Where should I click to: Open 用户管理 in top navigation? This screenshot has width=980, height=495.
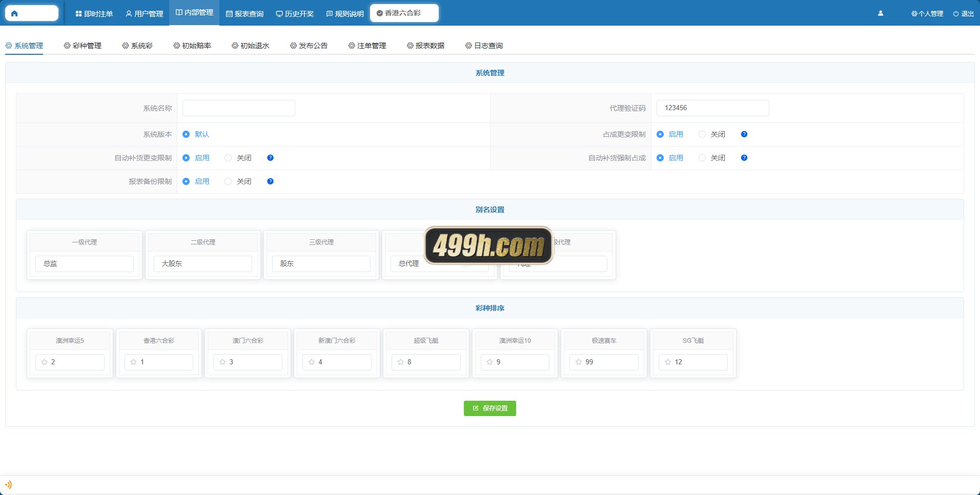(145, 14)
